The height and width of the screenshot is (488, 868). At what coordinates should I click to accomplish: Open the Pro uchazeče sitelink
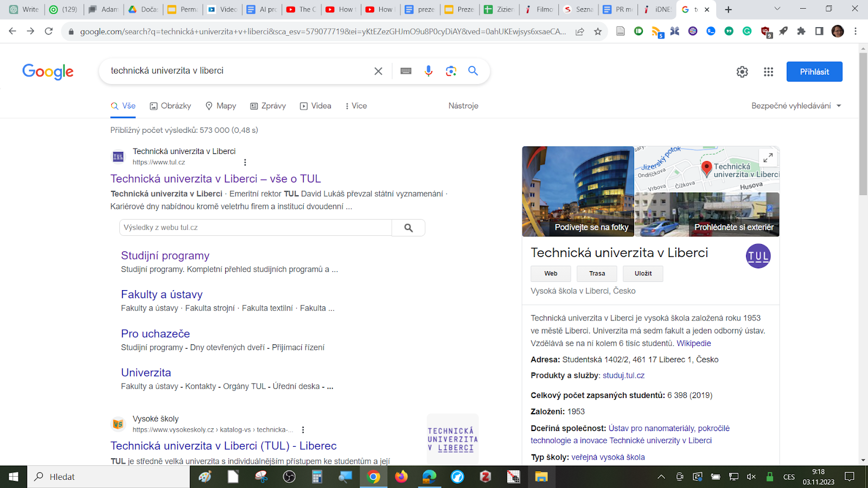(x=155, y=333)
